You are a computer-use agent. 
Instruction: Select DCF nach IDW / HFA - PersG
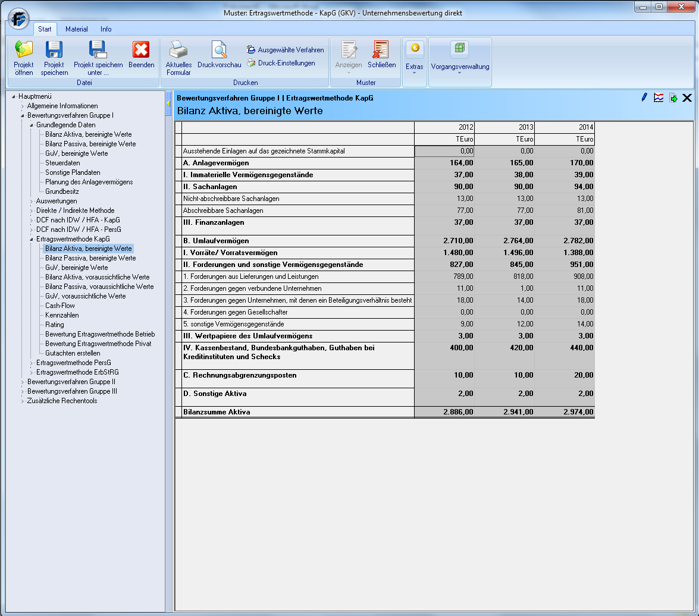point(79,230)
